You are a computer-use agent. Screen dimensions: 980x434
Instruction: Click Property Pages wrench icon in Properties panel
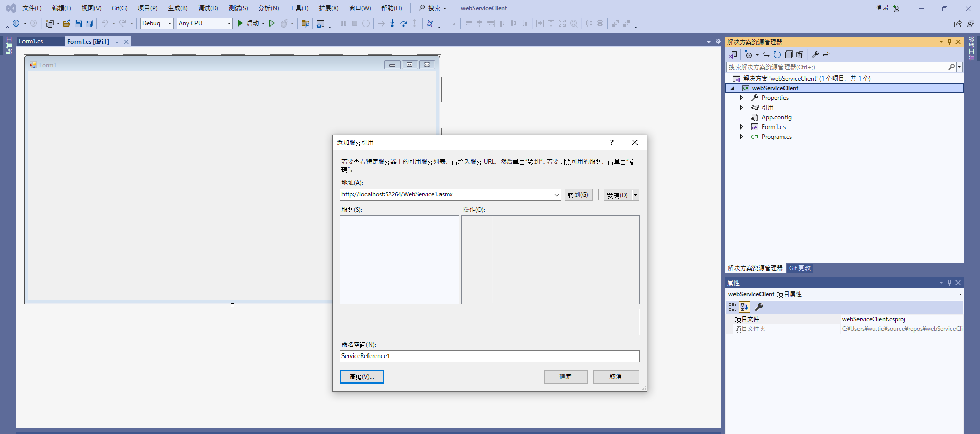[759, 307]
